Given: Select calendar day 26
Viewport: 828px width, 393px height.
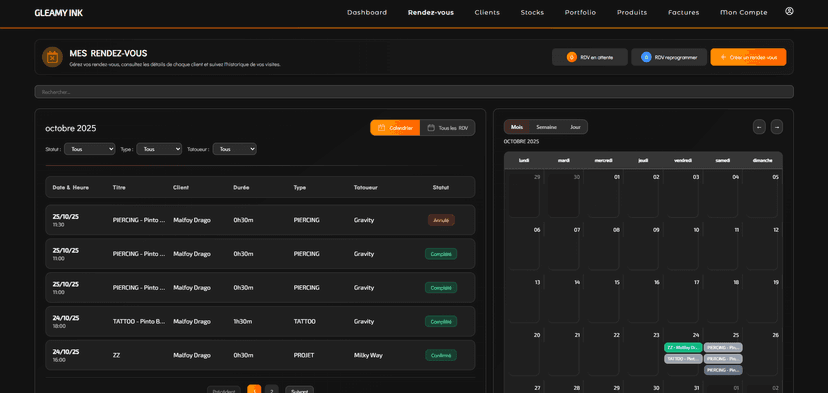Looking at the screenshot, I should pos(763,353).
